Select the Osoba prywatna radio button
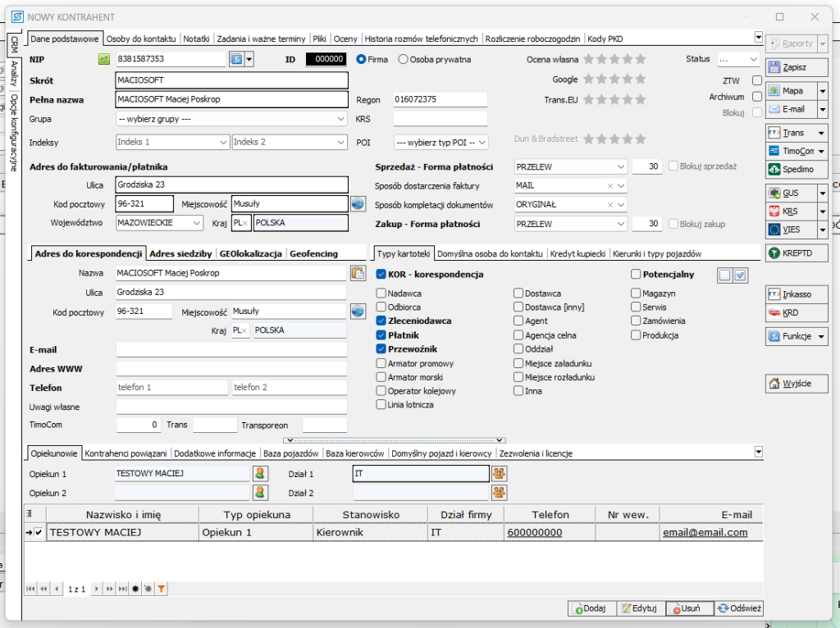The height and width of the screenshot is (628, 840). click(403, 59)
